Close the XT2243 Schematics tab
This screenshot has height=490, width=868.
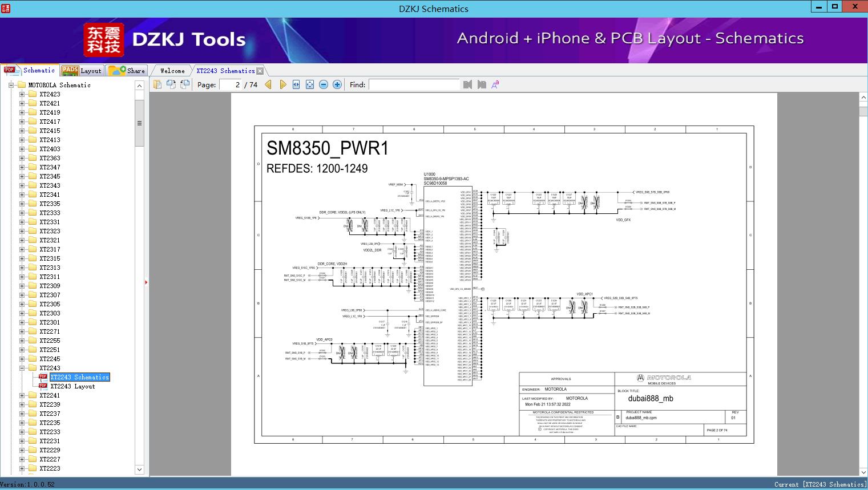click(x=260, y=71)
